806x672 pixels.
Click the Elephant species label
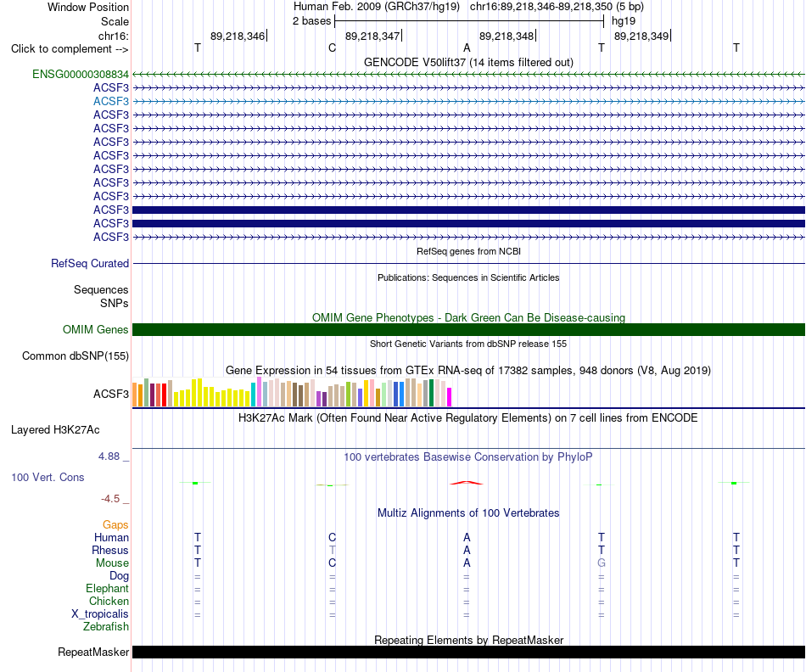tap(107, 588)
